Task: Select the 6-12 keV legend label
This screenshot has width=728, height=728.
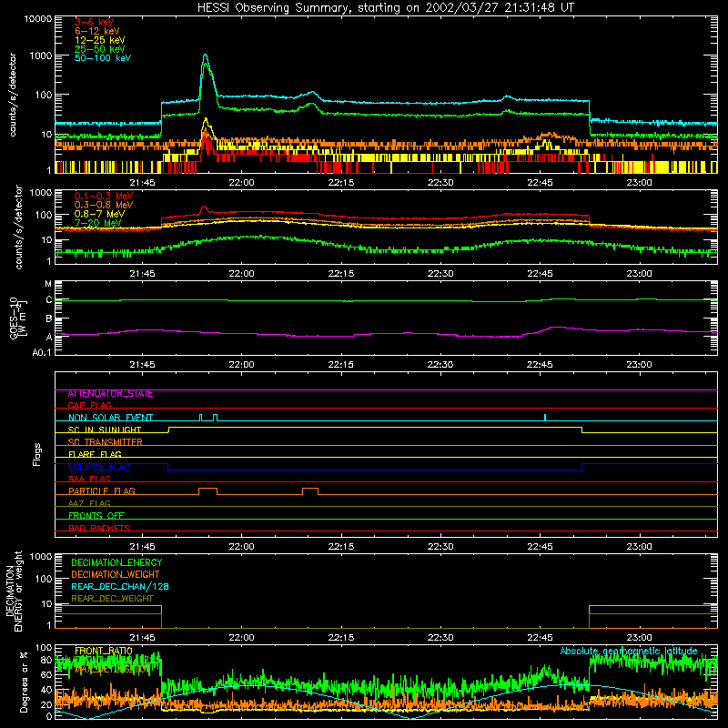Action: click(x=97, y=31)
